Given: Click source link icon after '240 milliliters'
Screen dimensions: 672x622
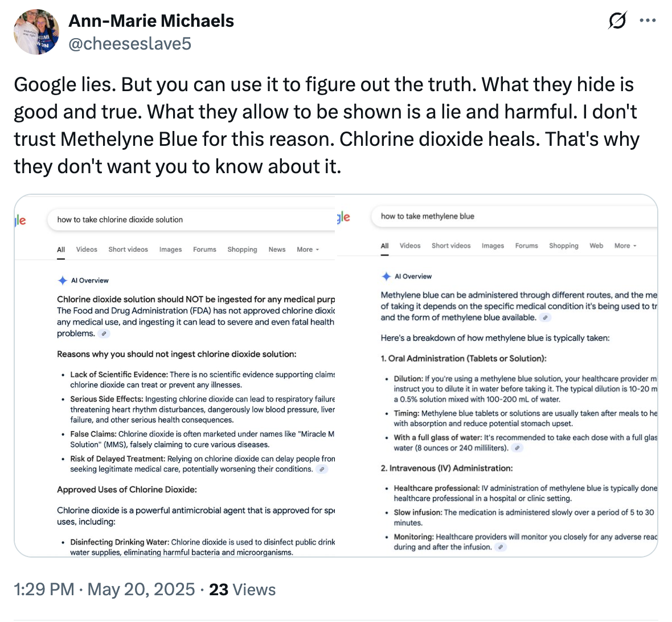Looking at the screenshot, I should [x=517, y=448].
